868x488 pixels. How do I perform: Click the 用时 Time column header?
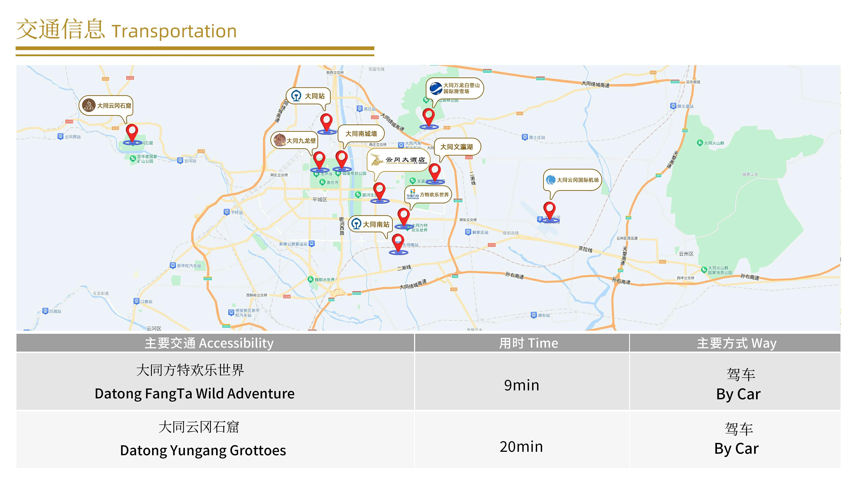[522, 343]
